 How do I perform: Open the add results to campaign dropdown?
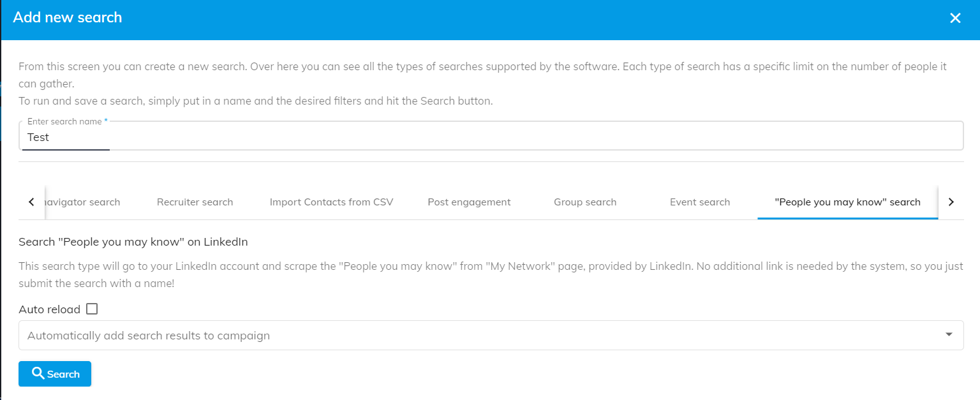491,336
